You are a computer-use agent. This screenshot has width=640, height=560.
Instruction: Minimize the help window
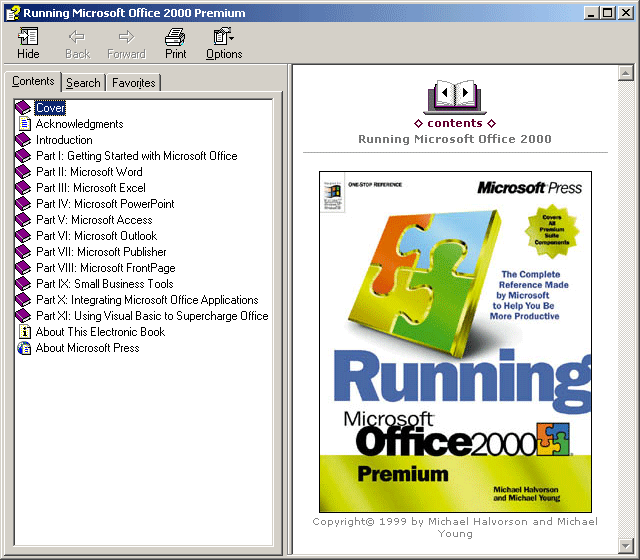tap(591, 13)
